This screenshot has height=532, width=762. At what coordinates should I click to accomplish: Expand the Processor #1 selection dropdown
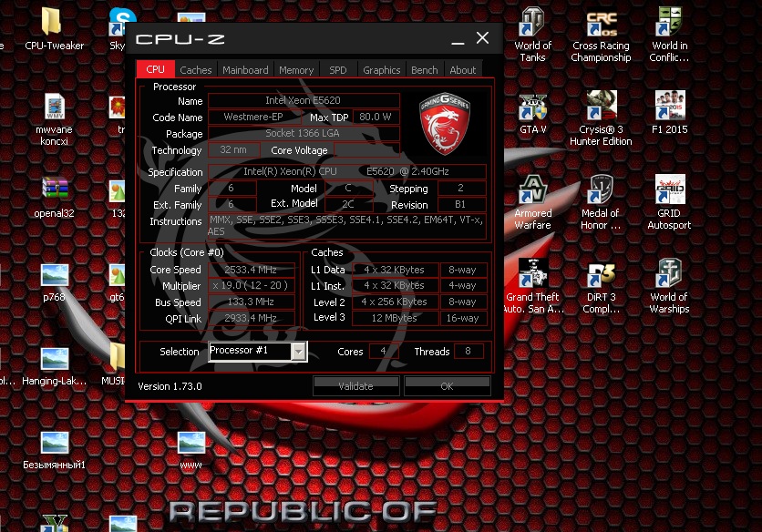click(298, 352)
